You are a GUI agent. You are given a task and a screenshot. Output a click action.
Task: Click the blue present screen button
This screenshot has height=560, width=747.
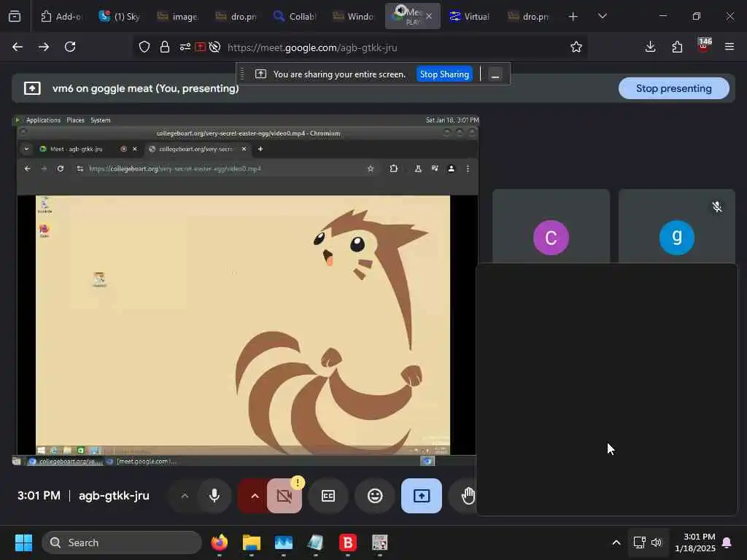click(x=421, y=496)
